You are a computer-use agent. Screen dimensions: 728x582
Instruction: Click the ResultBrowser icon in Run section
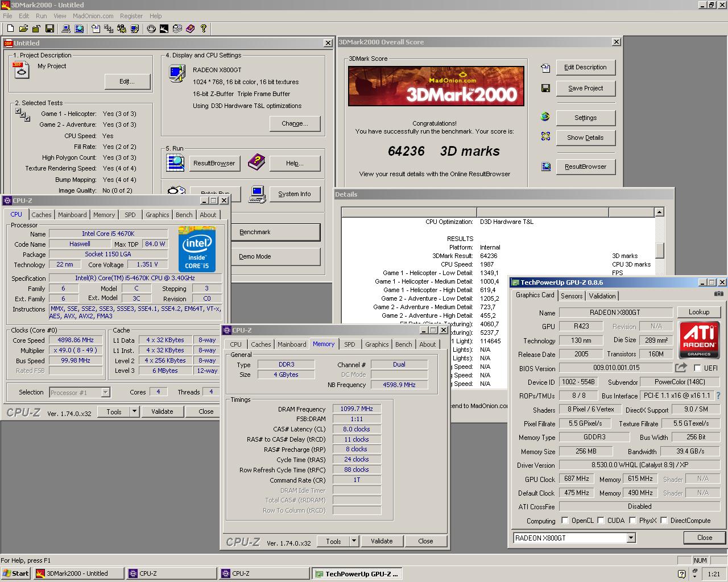[175, 163]
